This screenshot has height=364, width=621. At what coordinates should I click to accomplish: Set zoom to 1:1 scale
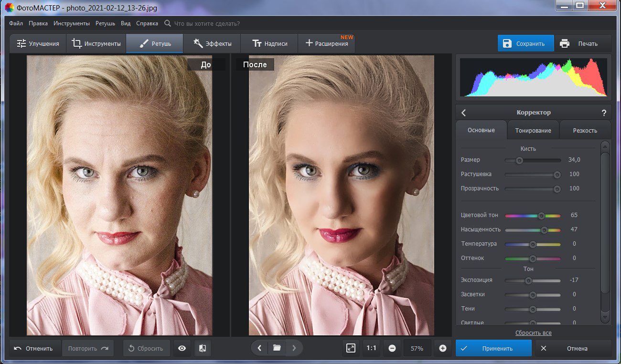tap(371, 348)
